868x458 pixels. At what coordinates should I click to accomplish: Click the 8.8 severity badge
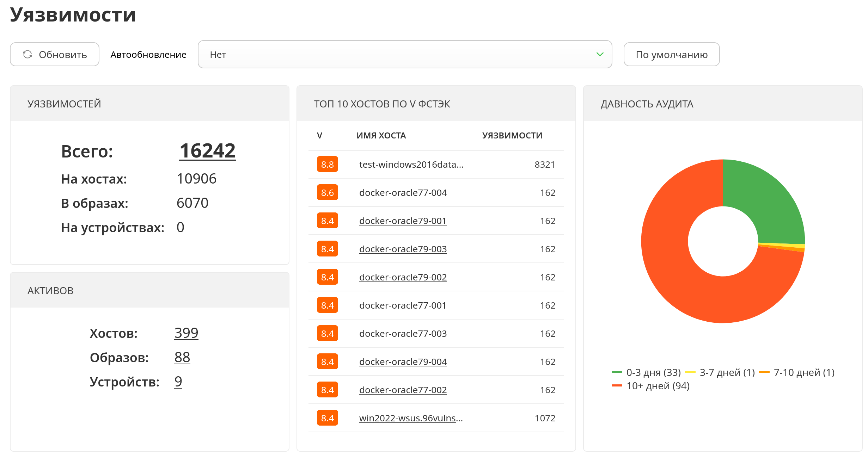click(x=327, y=165)
